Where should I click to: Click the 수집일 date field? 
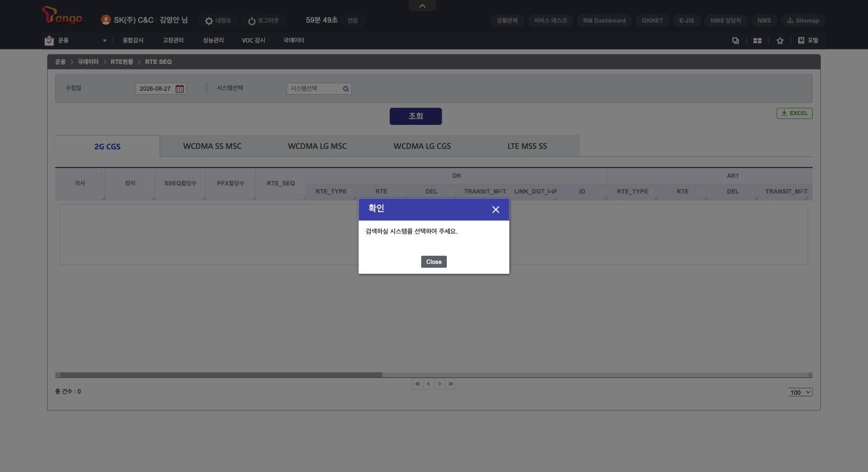161,89
